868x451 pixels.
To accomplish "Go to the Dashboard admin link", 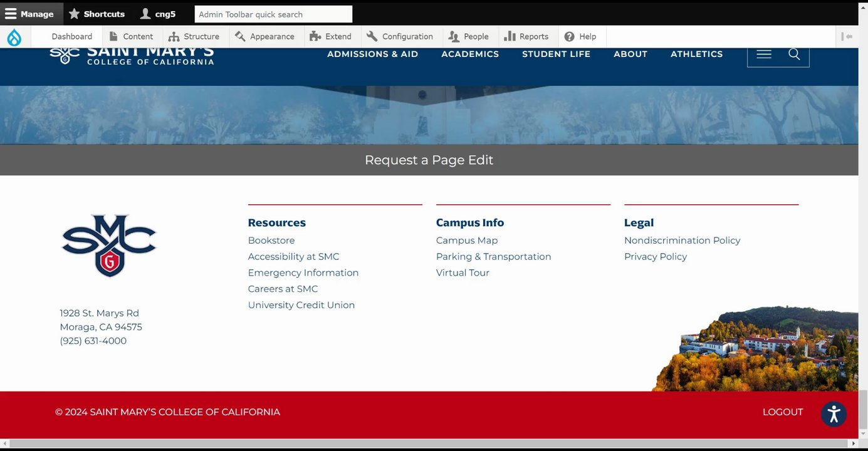I will point(71,36).
